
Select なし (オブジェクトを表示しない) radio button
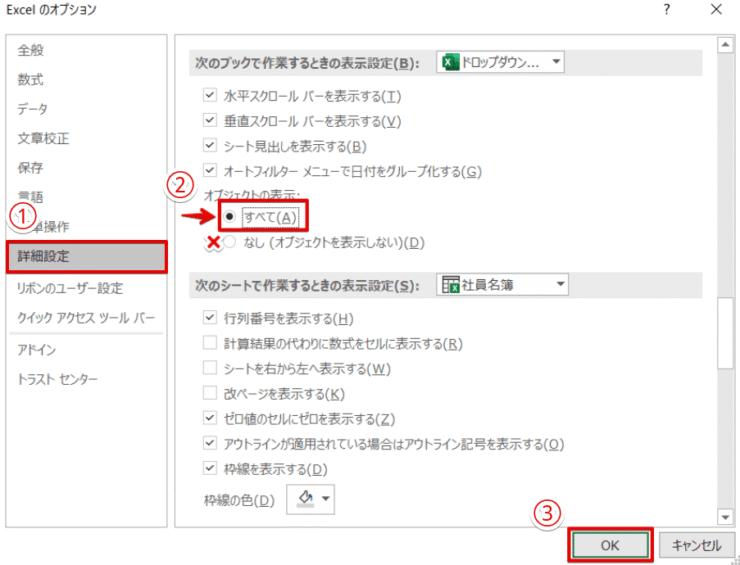coord(229,242)
